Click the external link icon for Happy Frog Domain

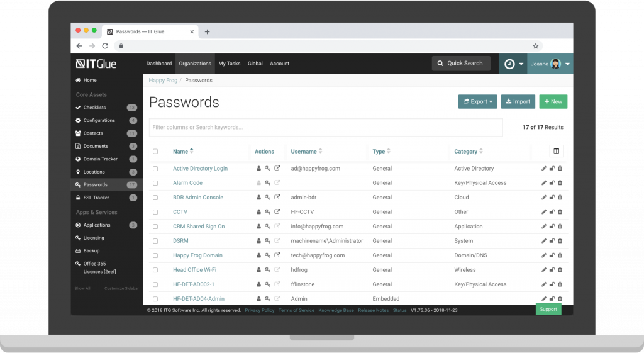click(277, 255)
